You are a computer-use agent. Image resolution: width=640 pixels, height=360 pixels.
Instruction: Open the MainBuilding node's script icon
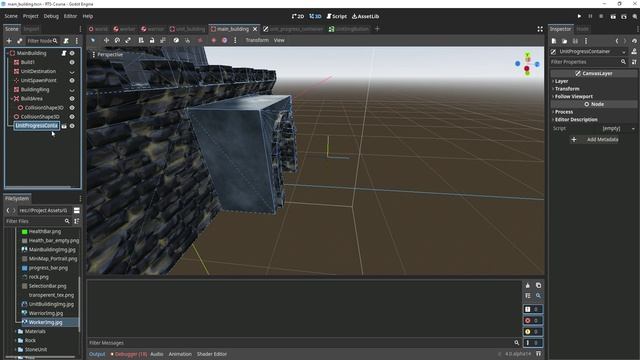point(64,53)
